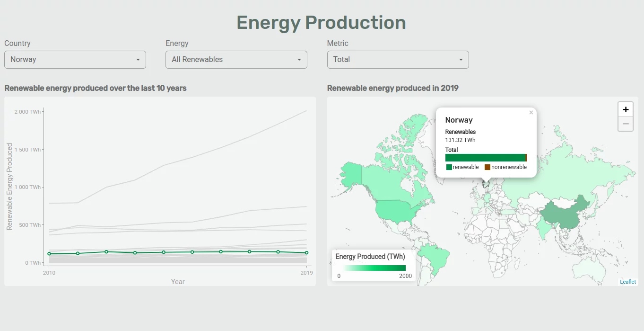Click the '131.32 TWh' value in popup
The image size is (644, 331).
click(x=461, y=140)
